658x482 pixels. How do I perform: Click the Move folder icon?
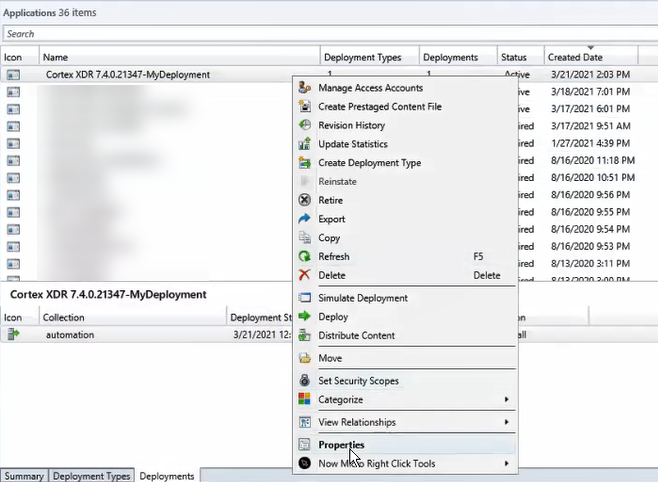tap(305, 358)
